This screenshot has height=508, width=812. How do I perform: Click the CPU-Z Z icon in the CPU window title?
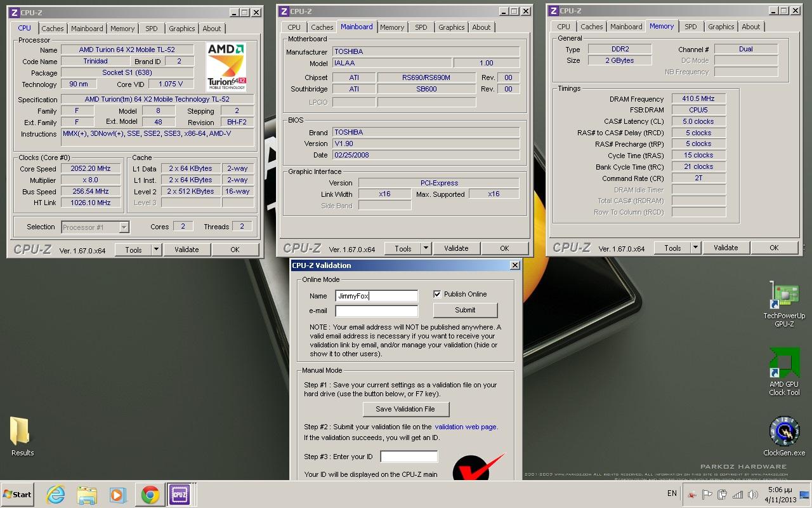(15, 13)
